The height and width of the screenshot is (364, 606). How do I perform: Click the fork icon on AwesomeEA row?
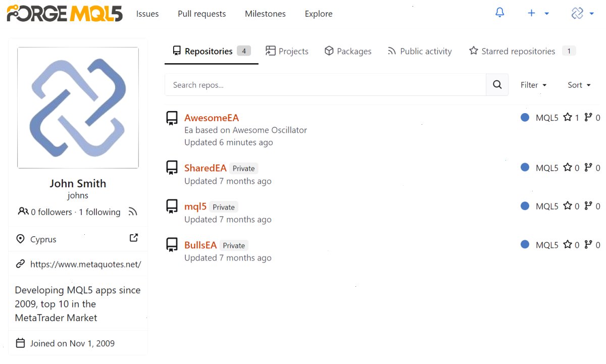pyautogui.click(x=588, y=117)
